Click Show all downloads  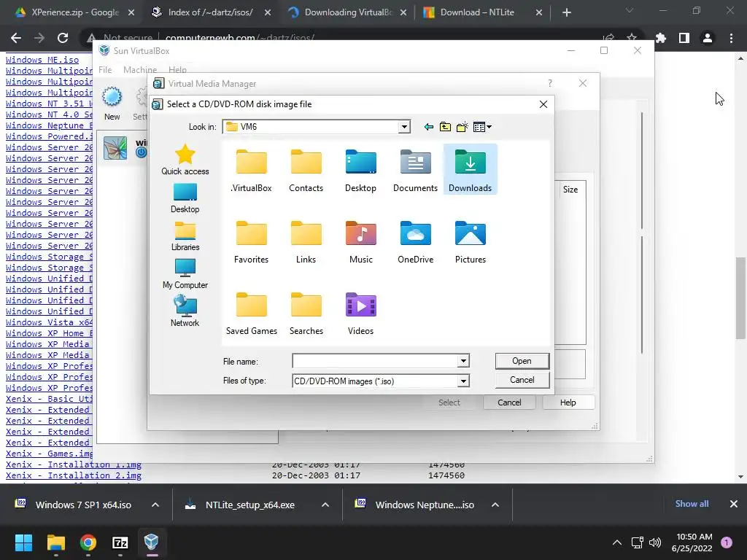(692, 504)
